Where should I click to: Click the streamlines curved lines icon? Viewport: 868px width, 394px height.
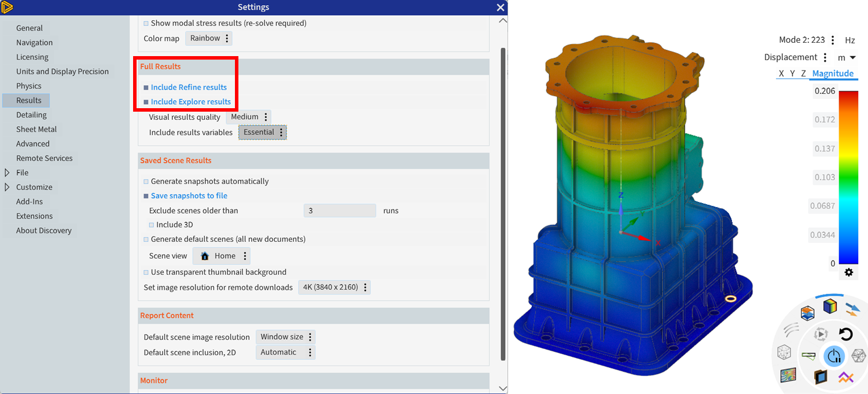click(790, 330)
